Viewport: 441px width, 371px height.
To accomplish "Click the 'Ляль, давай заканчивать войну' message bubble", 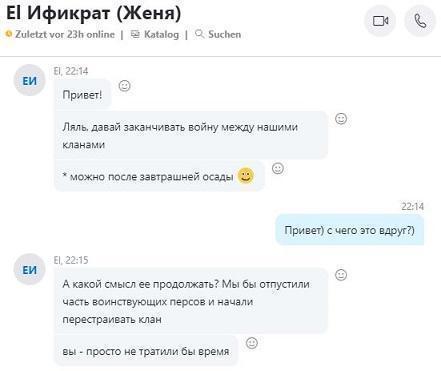I will click(x=191, y=135).
